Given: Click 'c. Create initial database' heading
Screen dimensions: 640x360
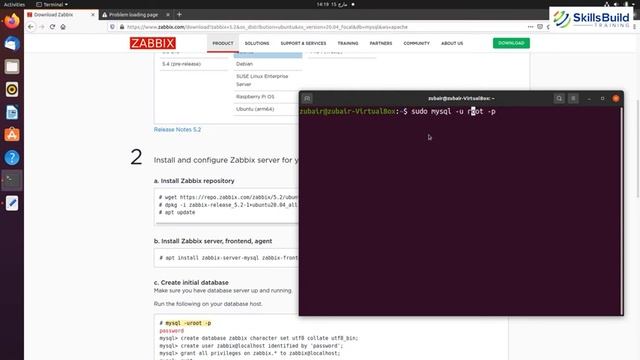Looking at the screenshot, I should pos(191,282).
